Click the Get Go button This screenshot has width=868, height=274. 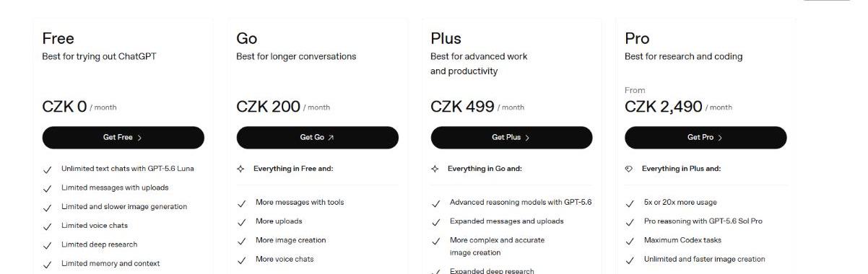pos(318,137)
